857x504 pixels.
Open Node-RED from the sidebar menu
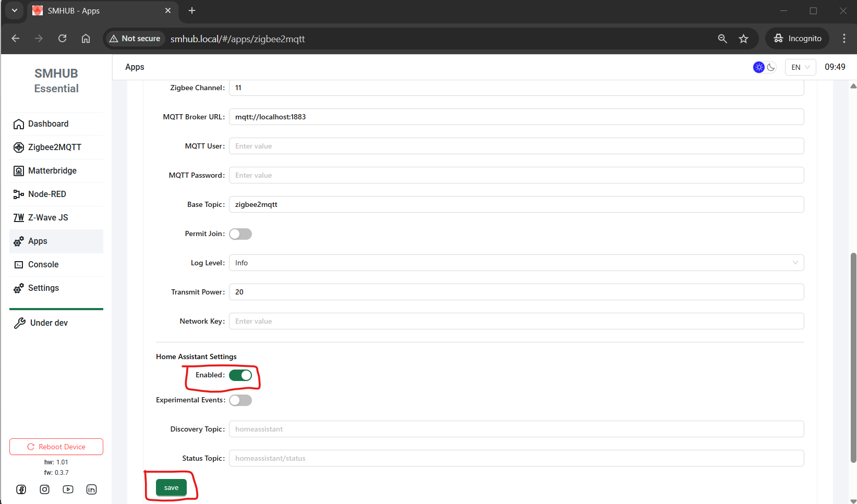(x=47, y=194)
